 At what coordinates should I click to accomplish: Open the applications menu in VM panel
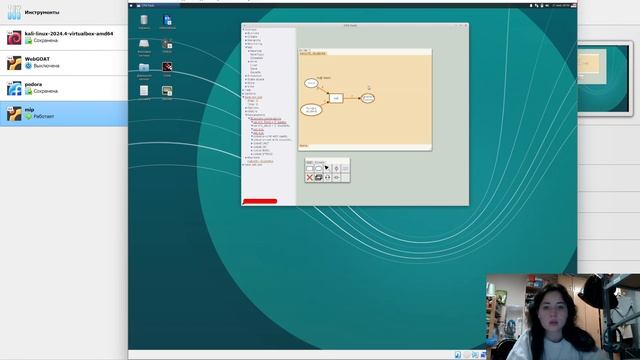point(131,6)
